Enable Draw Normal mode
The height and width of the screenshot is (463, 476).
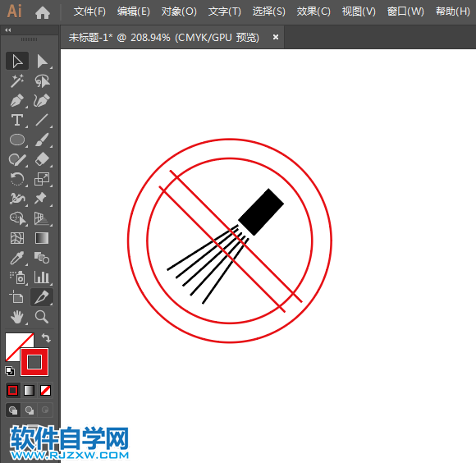13,410
